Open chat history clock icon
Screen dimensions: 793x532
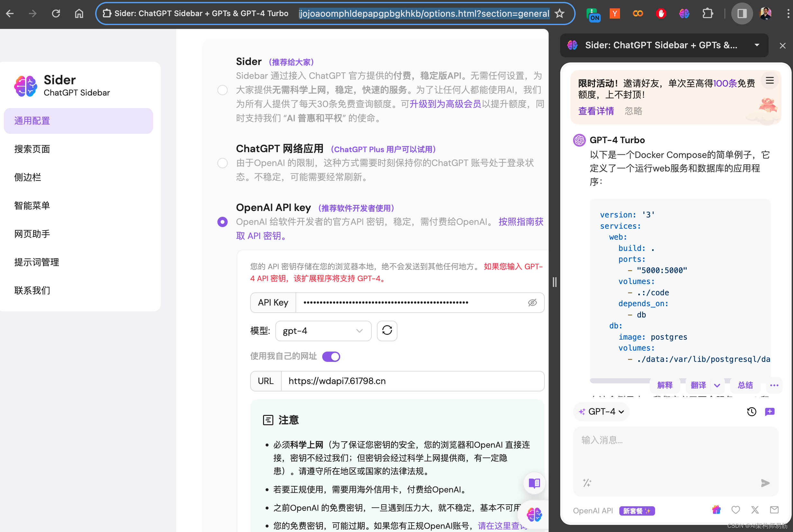(x=752, y=412)
